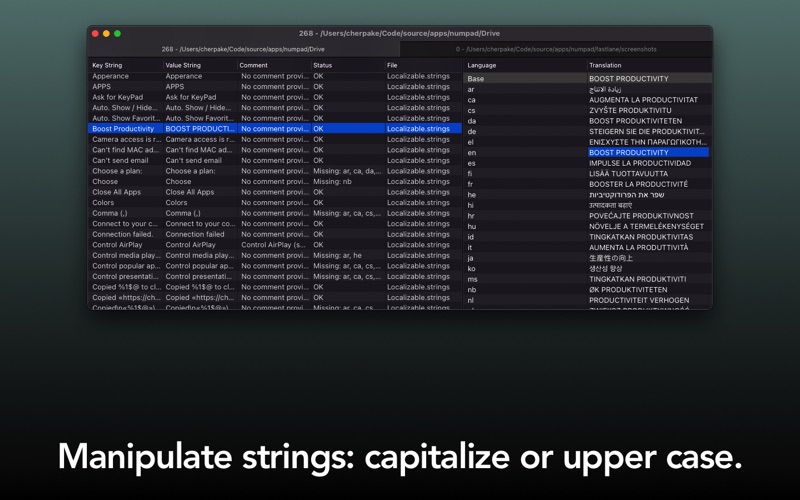800x500 pixels.
Task: Select the Can't send email row
Action: [275, 160]
